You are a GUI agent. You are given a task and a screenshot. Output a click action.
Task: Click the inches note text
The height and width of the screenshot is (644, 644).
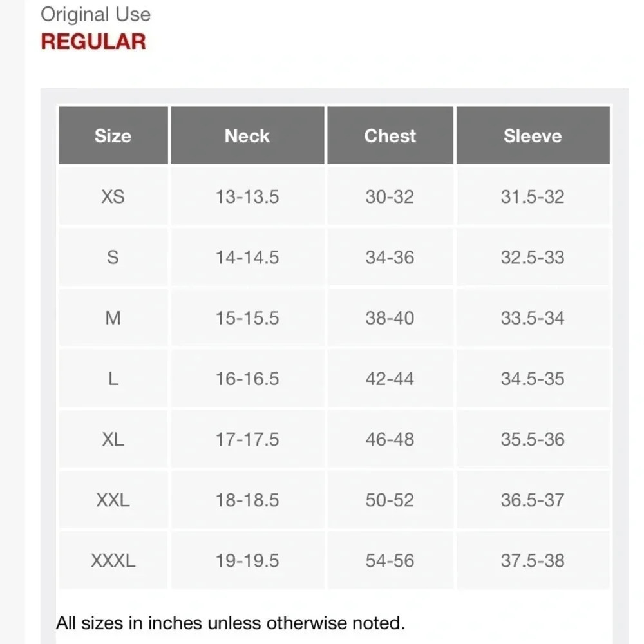pyautogui.click(x=231, y=623)
